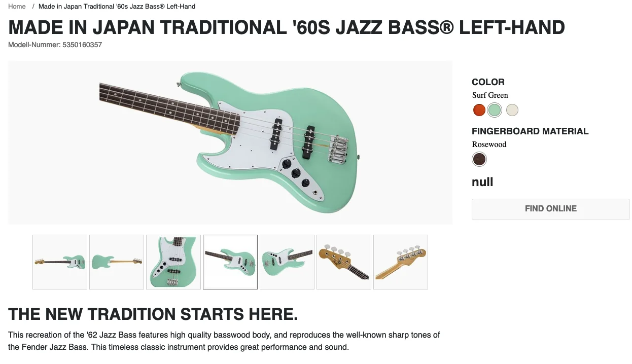The height and width of the screenshot is (364, 632).
Task: Click the main product title heading
Action: click(287, 27)
